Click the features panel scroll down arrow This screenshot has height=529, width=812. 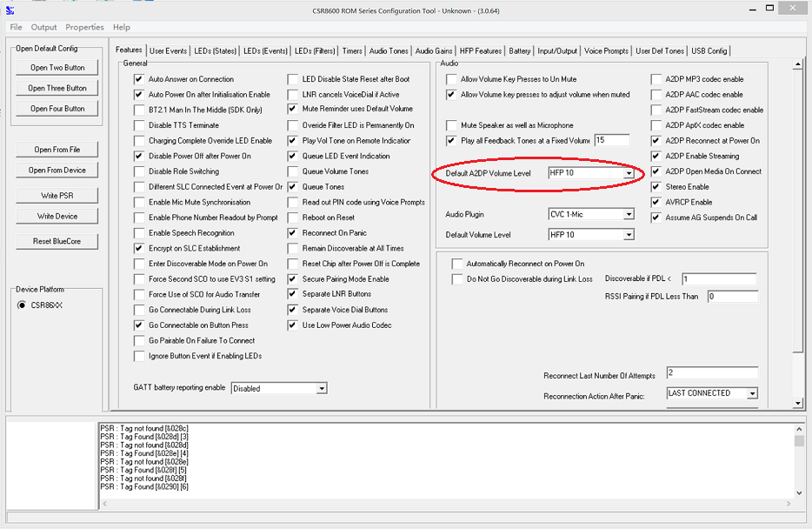(797, 403)
